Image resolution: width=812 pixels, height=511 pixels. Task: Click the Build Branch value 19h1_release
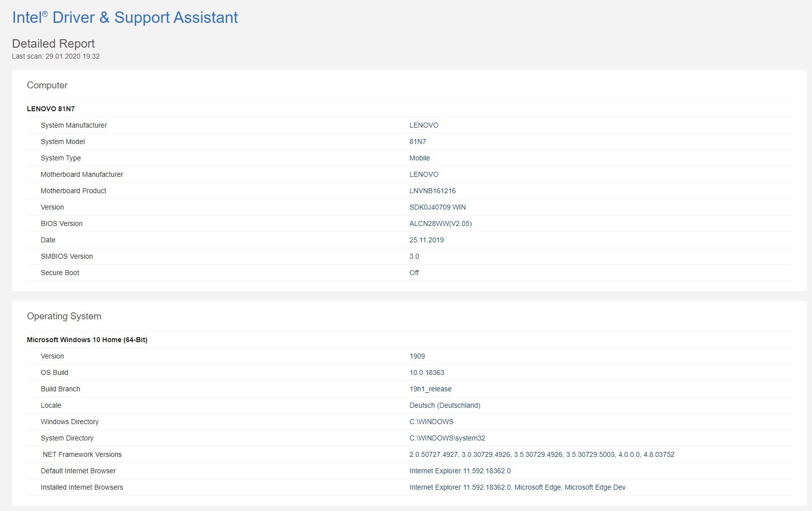click(430, 389)
